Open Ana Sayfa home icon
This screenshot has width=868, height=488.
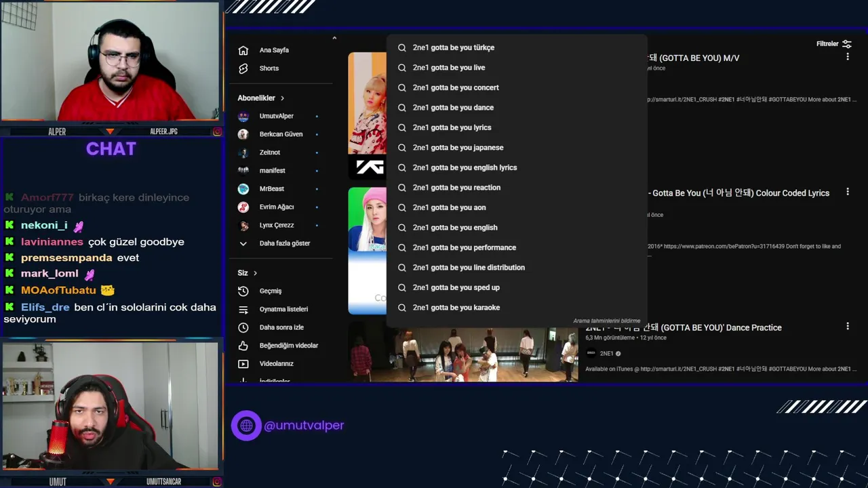[243, 50]
